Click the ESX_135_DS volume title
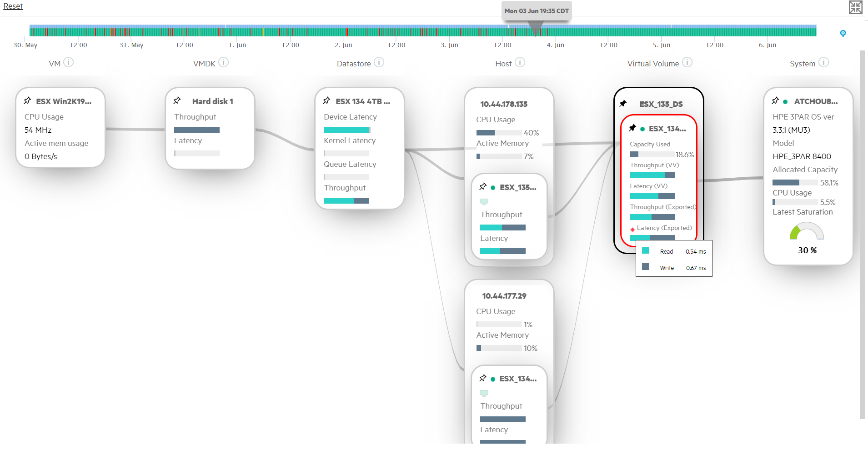This screenshot has width=868, height=455. tap(661, 104)
